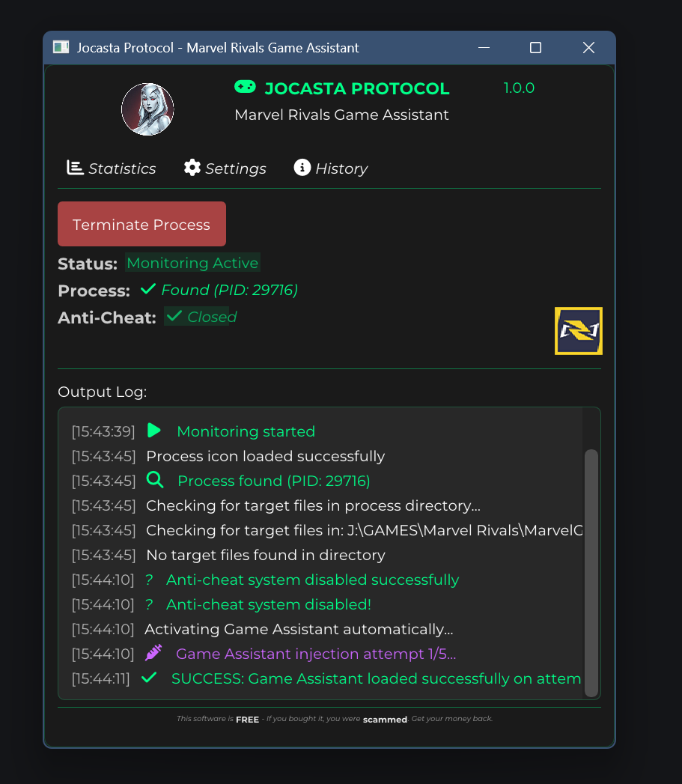Screen dimensions: 682x784
Task: Click the yellow anti-cheat logo badge
Action: tap(578, 330)
